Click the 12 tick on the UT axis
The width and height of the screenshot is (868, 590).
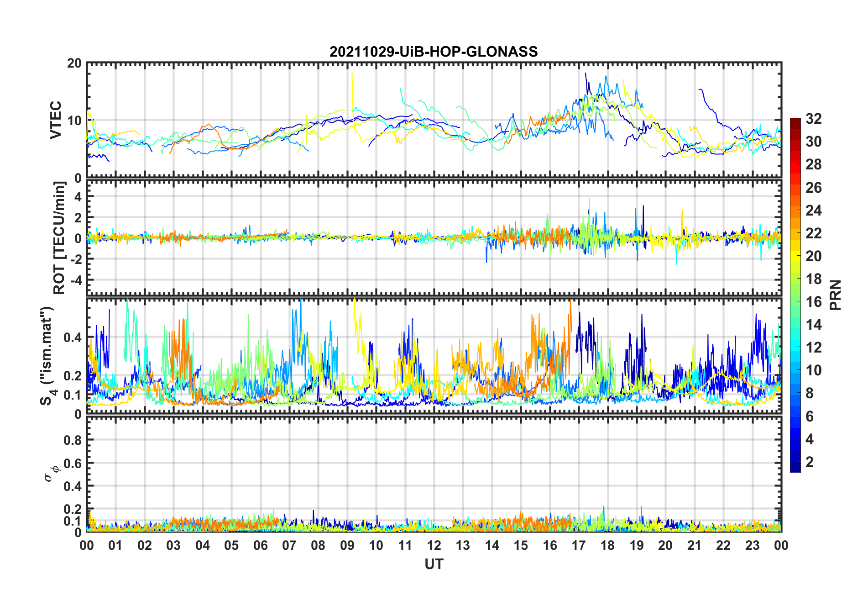coord(434,545)
